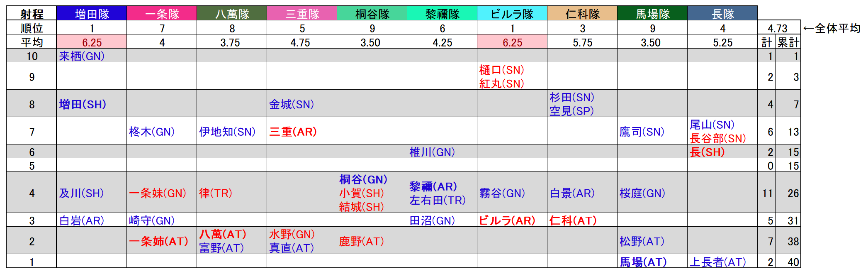
Task: Click the 三重隊 column header
Action: [x=302, y=14]
